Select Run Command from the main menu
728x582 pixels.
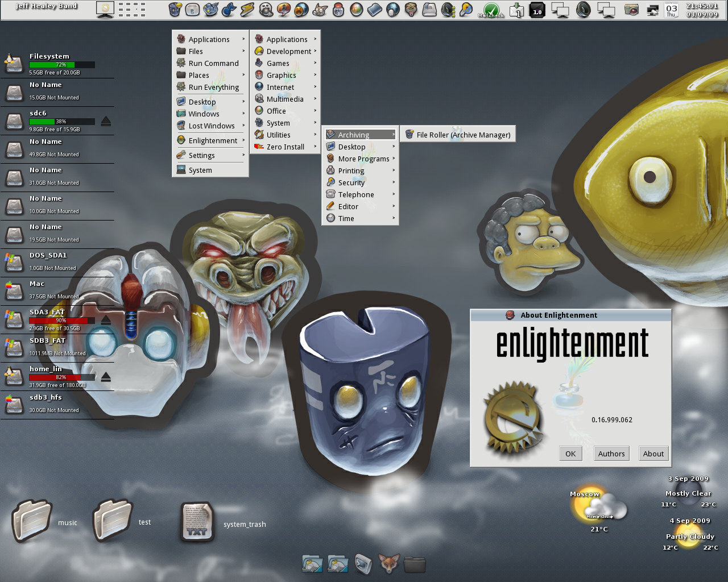[210, 63]
